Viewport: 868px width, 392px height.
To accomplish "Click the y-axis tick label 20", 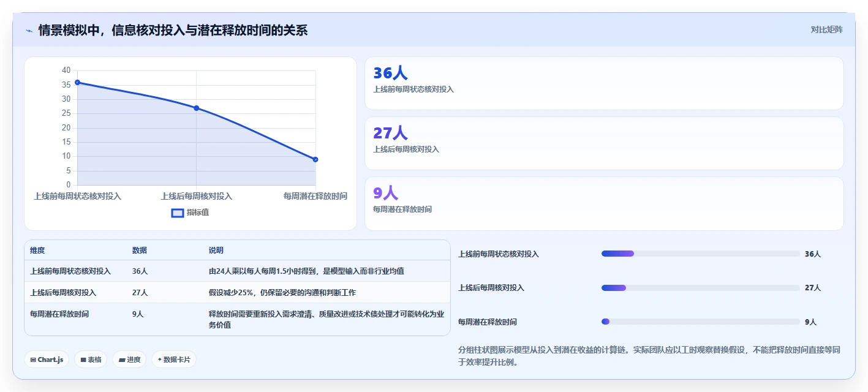I will (66, 127).
